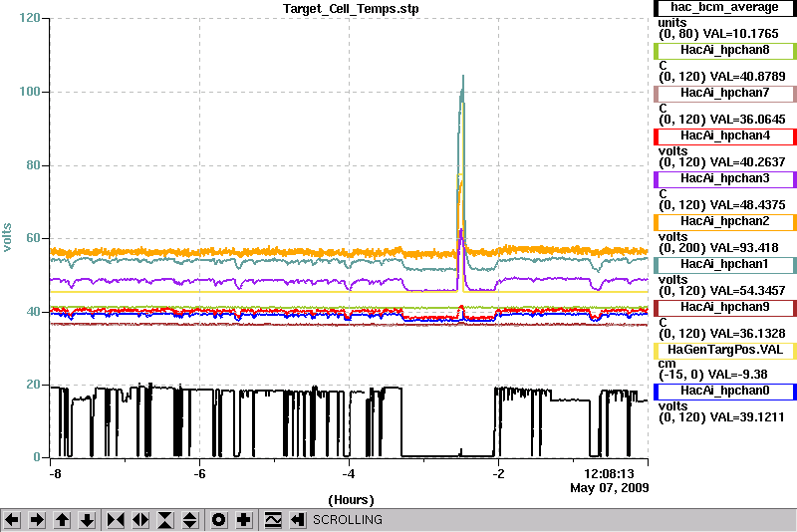Click the 'cm' unit label under HaGenTargPos.VAL
Image resolution: width=797 pixels, height=532 pixels.
(667, 364)
